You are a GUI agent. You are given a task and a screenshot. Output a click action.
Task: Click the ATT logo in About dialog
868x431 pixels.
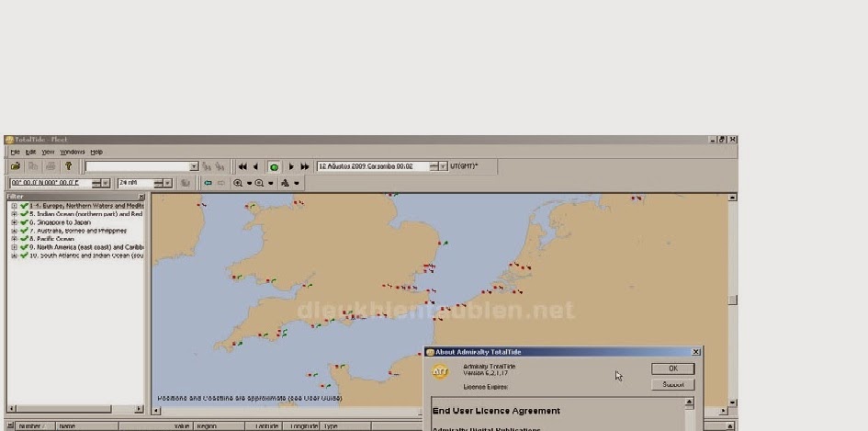(x=440, y=371)
